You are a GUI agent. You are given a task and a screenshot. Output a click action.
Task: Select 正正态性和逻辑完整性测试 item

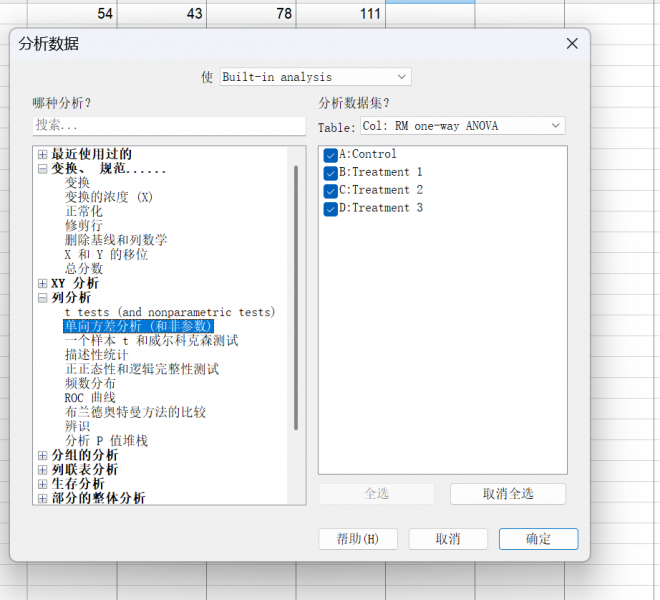pyautogui.click(x=142, y=369)
